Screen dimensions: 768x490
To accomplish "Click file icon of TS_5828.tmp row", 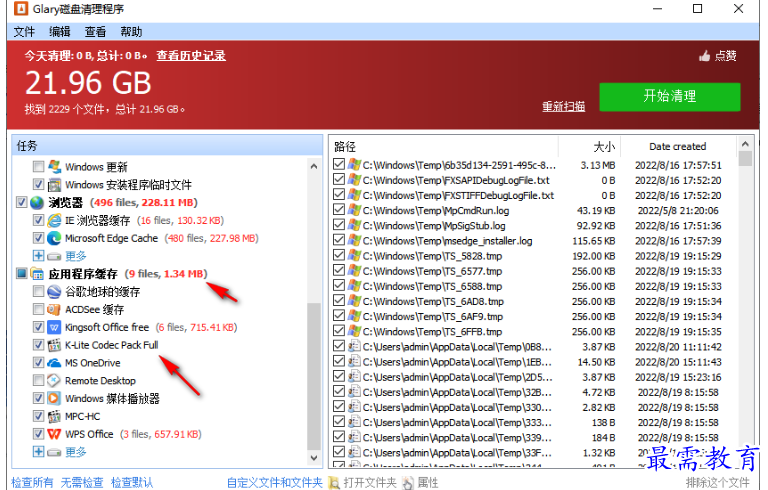I will (354, 256).
